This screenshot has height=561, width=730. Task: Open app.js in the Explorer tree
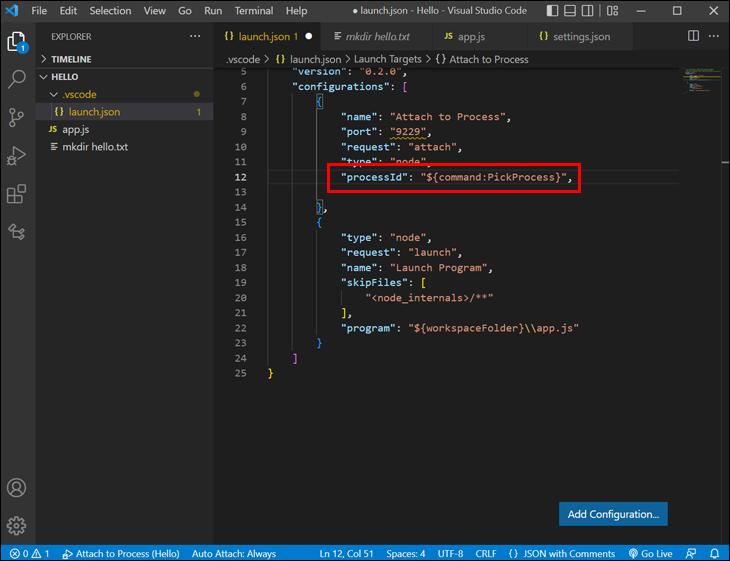click(76, 129)
